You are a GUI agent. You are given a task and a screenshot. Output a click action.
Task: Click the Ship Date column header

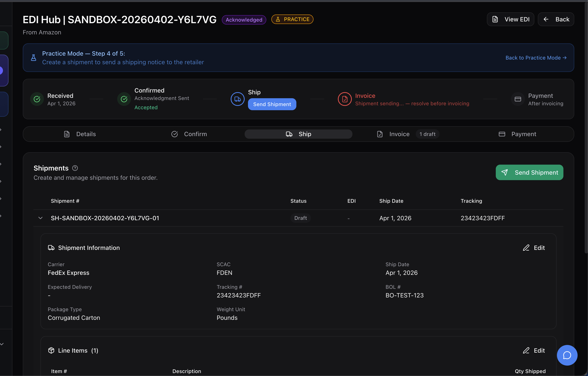point(391,201)
